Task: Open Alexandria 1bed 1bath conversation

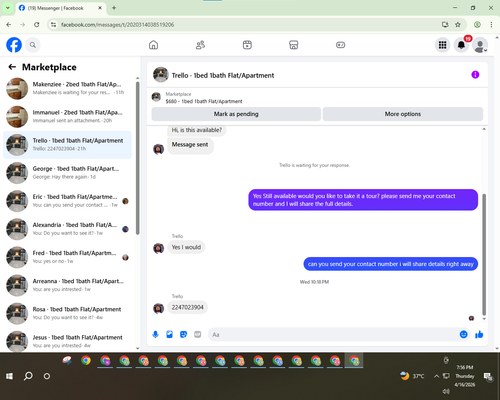Action: [x=67, y=229]
